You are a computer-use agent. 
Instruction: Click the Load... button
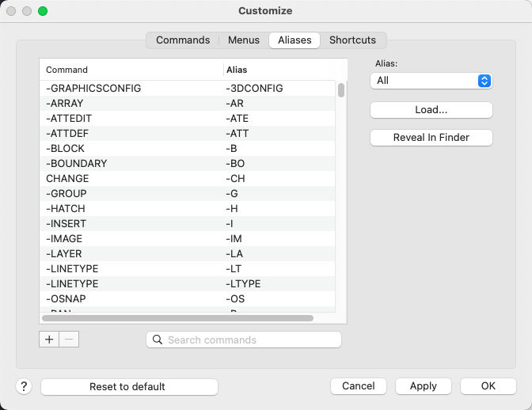[431, 110]
